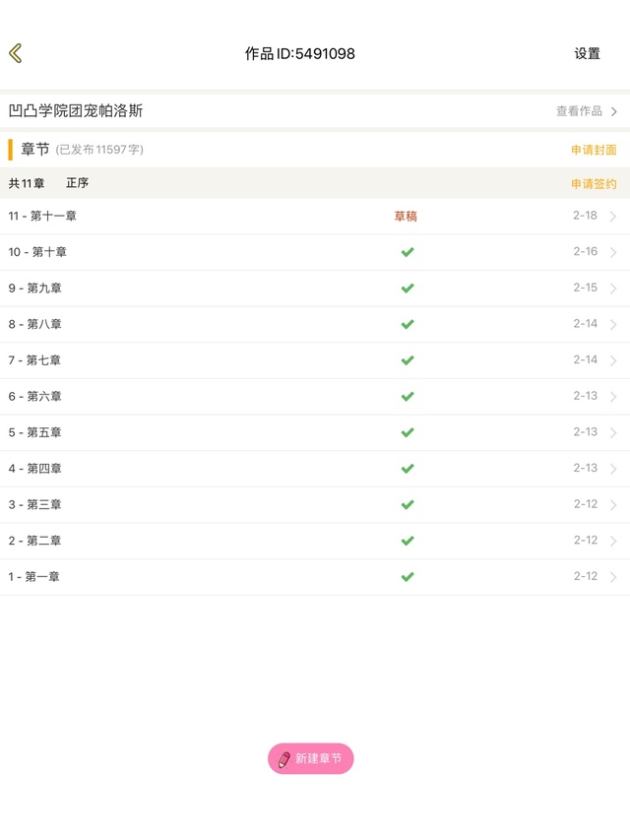Screen dimensions: 630x840
Task: Open chapter 8 - 第八章
Action: pyautogui.click(x=35, y=324)
